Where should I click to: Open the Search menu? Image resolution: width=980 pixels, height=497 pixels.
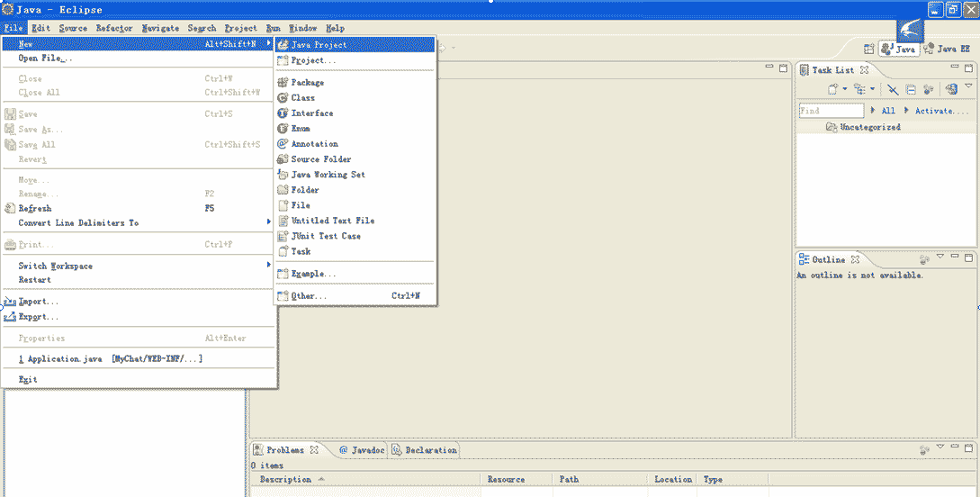(202, 28)
